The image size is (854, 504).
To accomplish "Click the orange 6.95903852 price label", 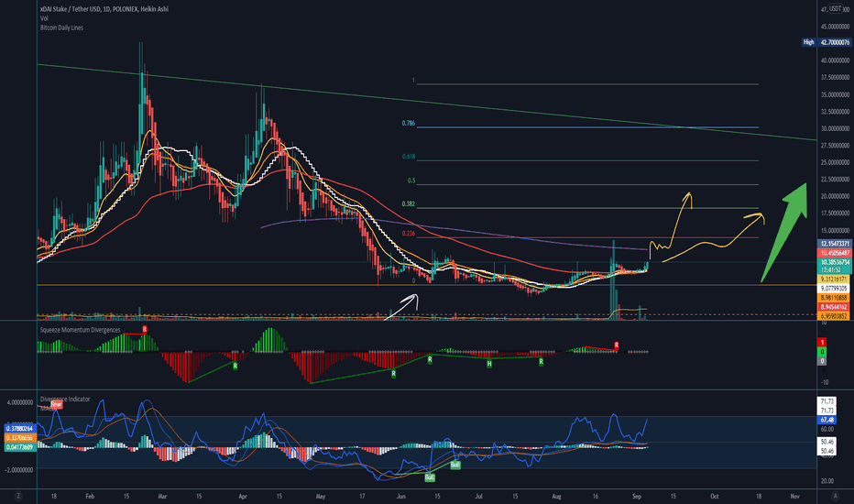I will click(x=834, y=316).
